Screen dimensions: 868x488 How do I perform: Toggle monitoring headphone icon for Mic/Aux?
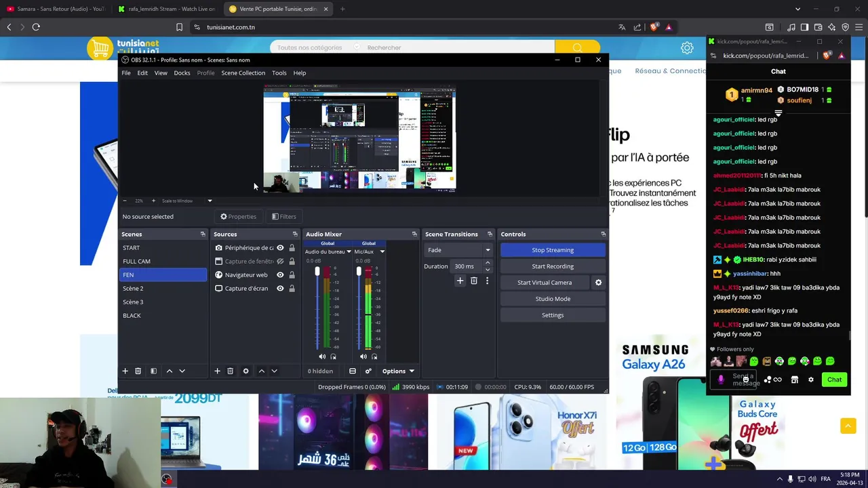(x=374, y=357)
